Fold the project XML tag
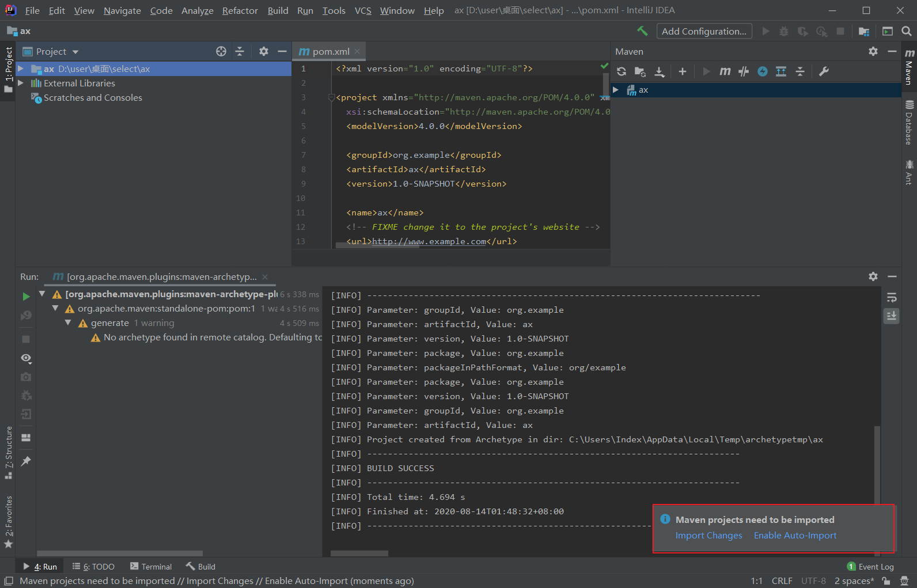The height and width of the screenshot is (588, 917). point(331,97)
